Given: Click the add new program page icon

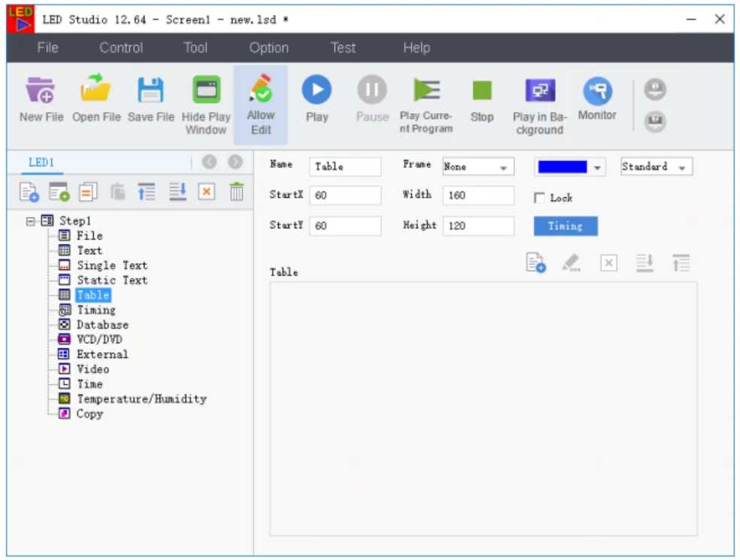Looking at the screenshot, I should point(29,192).
